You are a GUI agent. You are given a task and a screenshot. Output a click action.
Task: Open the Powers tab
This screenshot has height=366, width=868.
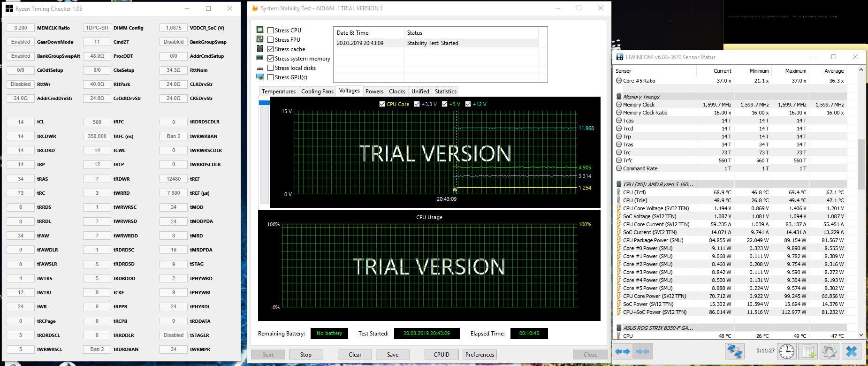coord(374,91)
